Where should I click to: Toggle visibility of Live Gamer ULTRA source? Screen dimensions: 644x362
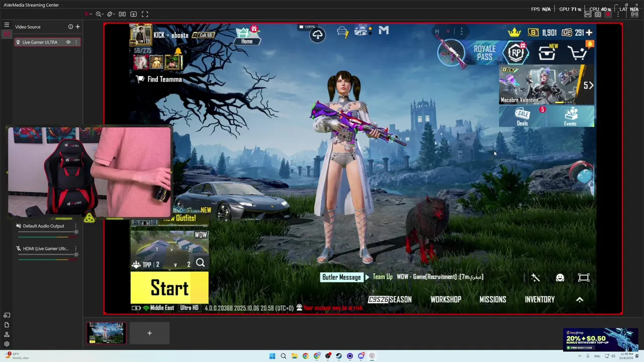pyautogui.click(x=68, y=42)
